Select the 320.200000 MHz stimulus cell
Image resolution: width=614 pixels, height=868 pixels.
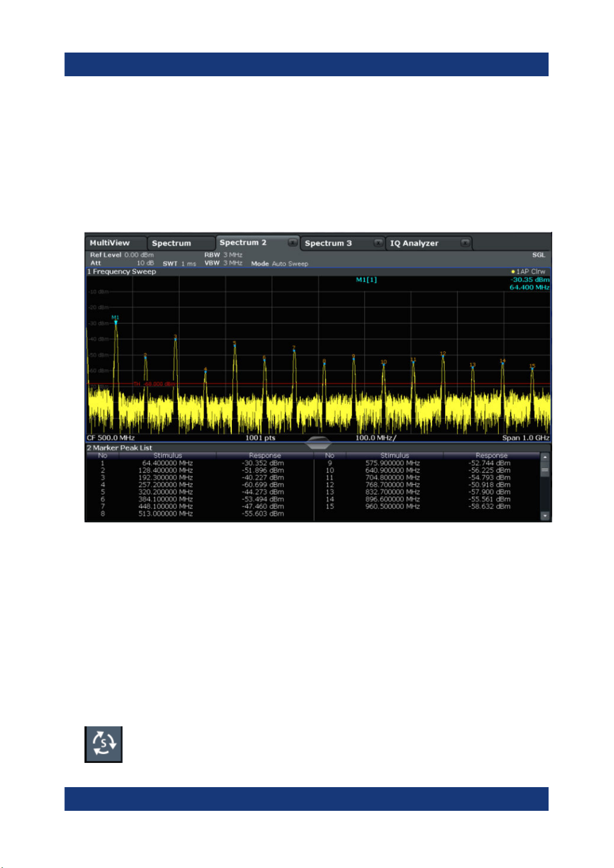165,492
